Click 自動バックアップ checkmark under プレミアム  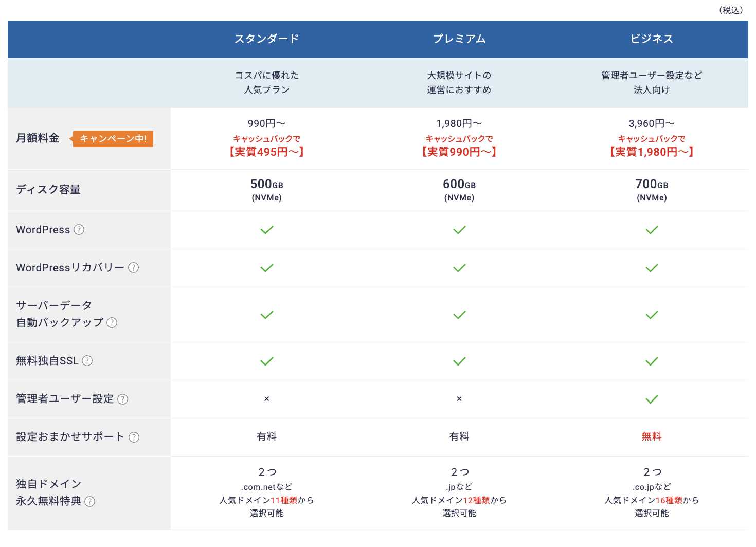(x=459, y=315)
